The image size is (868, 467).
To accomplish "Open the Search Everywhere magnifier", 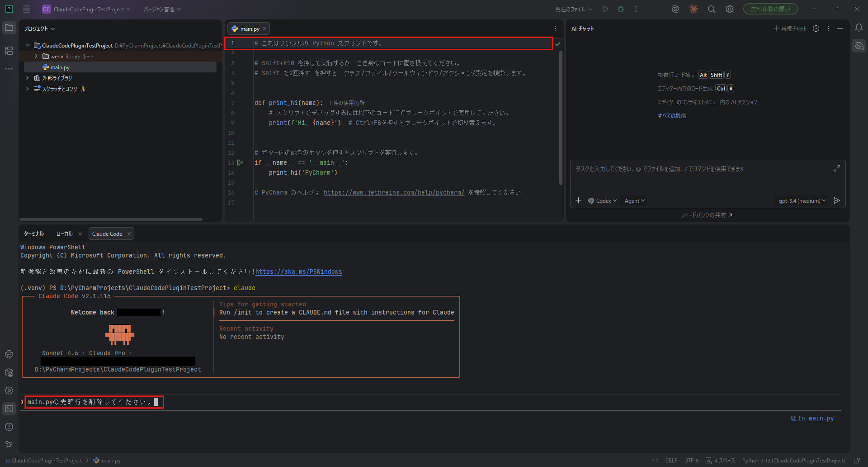I will (x=711, y=9).
